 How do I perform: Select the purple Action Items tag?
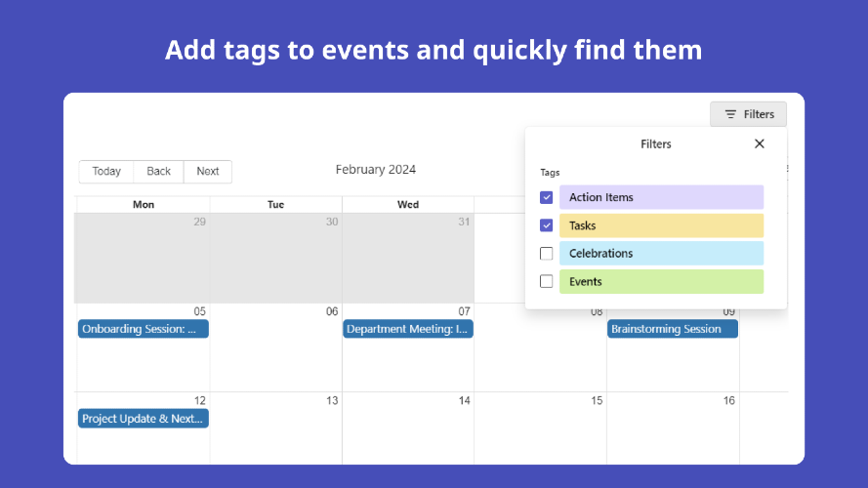[x=662, y=197]
